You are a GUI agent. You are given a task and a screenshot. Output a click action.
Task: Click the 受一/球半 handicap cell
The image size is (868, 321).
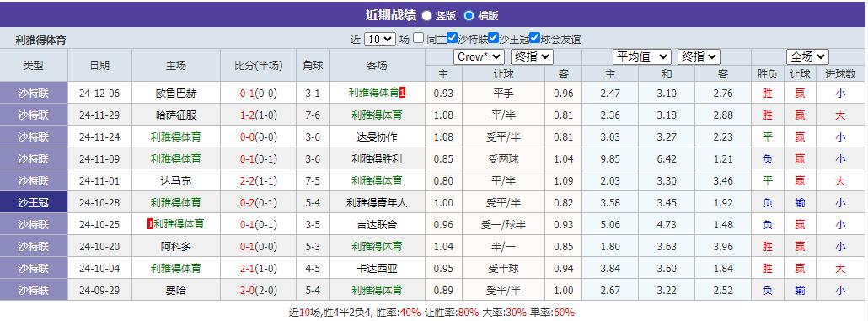pyautogui.click(x=503, y=225)
